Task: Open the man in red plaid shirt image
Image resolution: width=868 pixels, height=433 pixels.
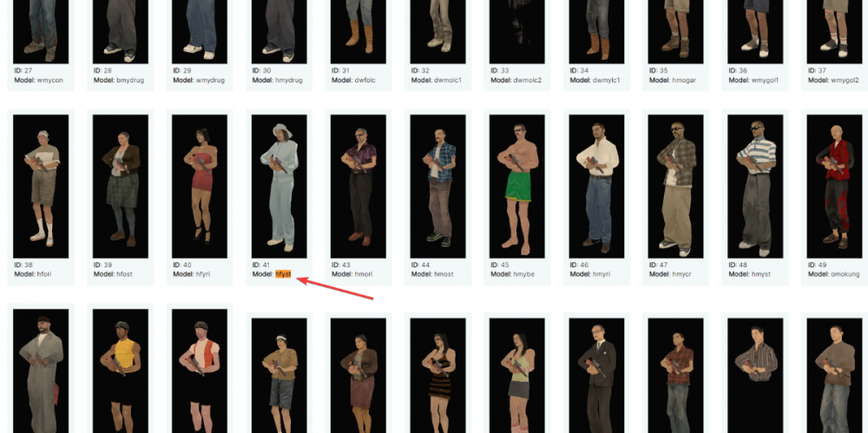Action: 676,376
